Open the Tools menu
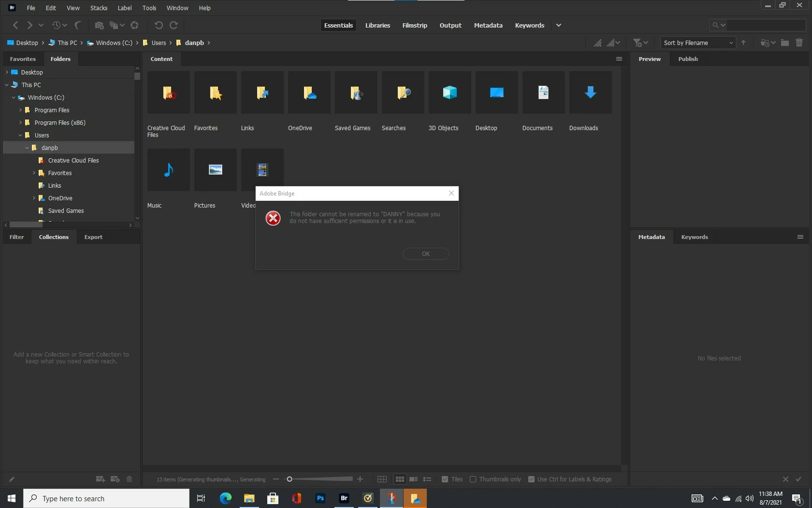This screenshot has height=508, width=812. (149, 8)
